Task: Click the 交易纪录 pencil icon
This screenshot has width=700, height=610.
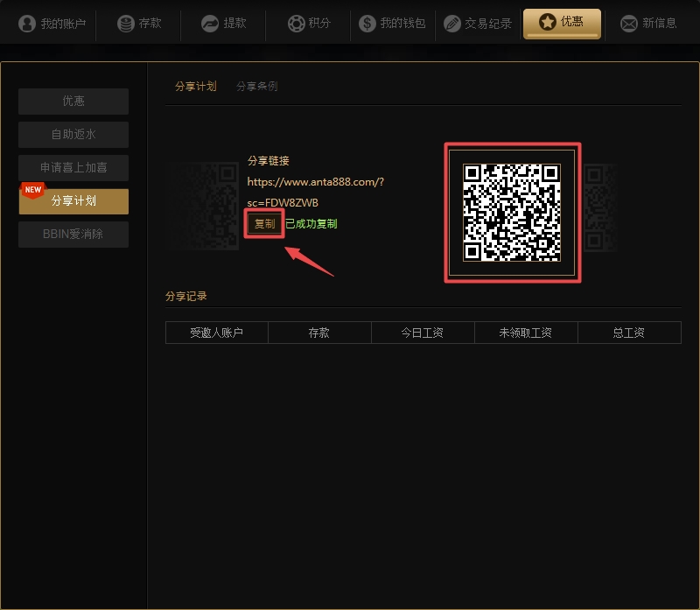Action: click(x=452, y=24)
